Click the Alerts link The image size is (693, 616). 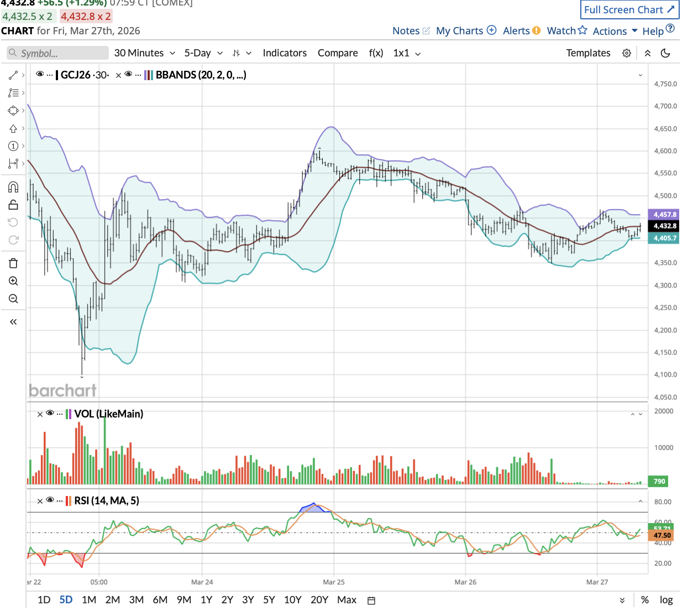coord(516,31)
